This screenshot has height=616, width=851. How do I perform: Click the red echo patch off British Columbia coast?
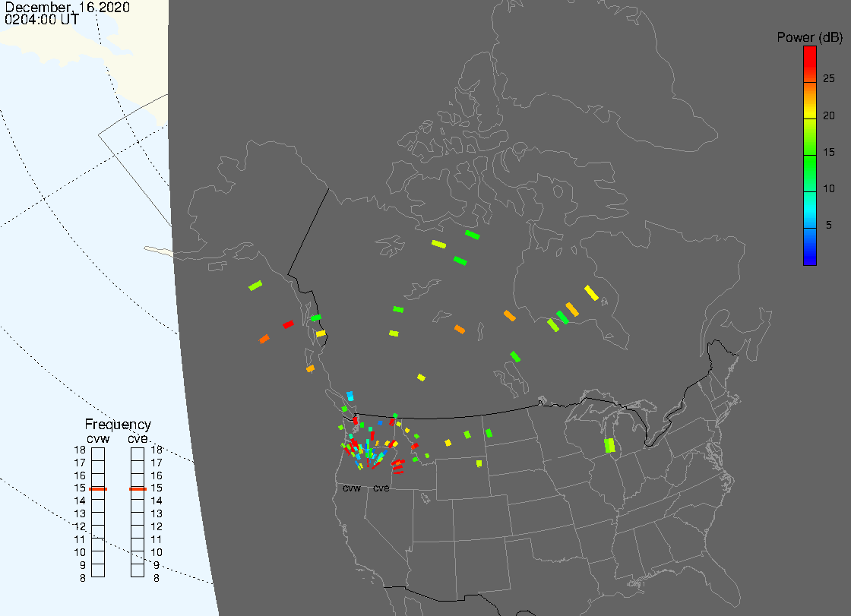click(288, 324)
